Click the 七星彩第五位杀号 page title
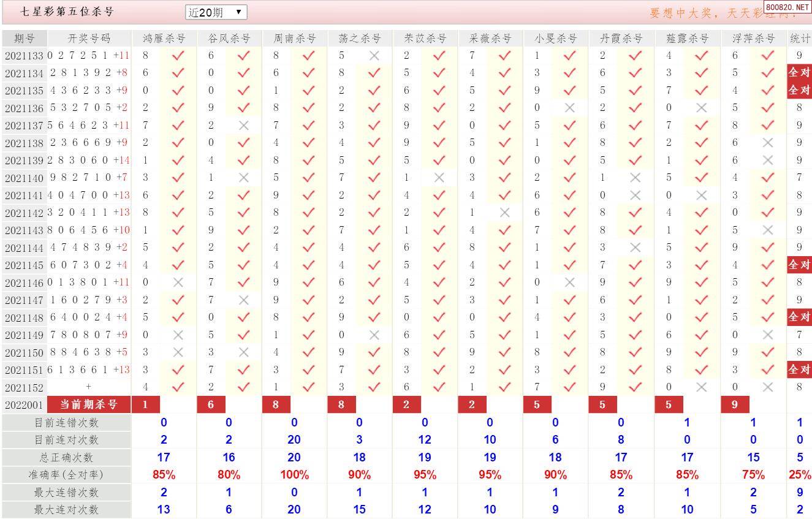 [x=67, y=12]
